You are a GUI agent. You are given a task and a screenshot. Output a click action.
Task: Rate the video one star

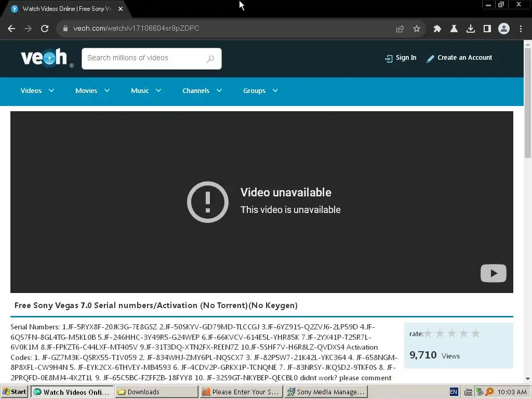coord(428,334)
